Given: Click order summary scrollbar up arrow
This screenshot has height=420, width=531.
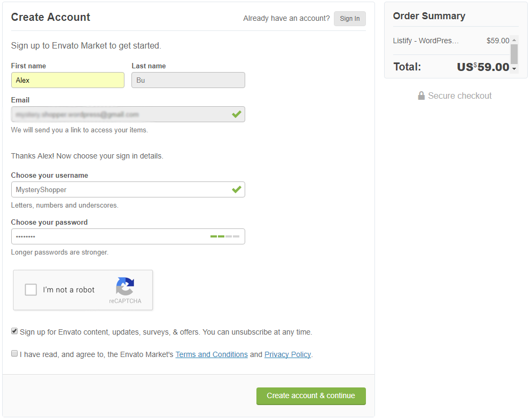Looking at the screenshot, I should [514, 40].
